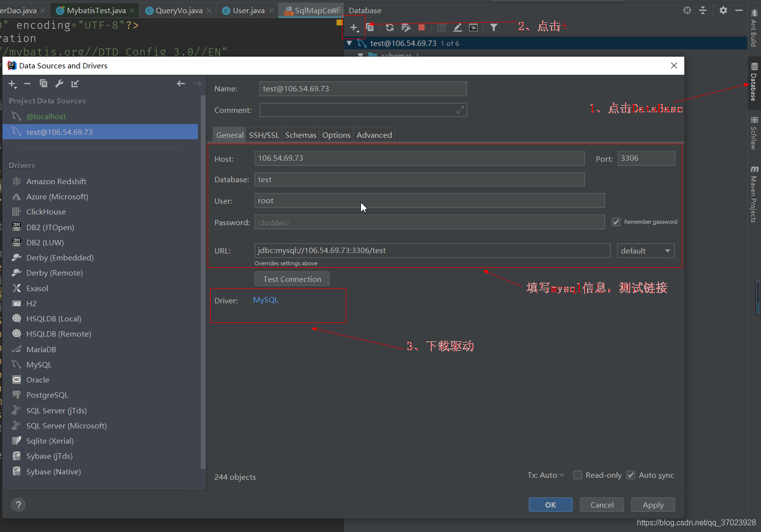Go back with left arrow in dialog

(x=181, y=84)
